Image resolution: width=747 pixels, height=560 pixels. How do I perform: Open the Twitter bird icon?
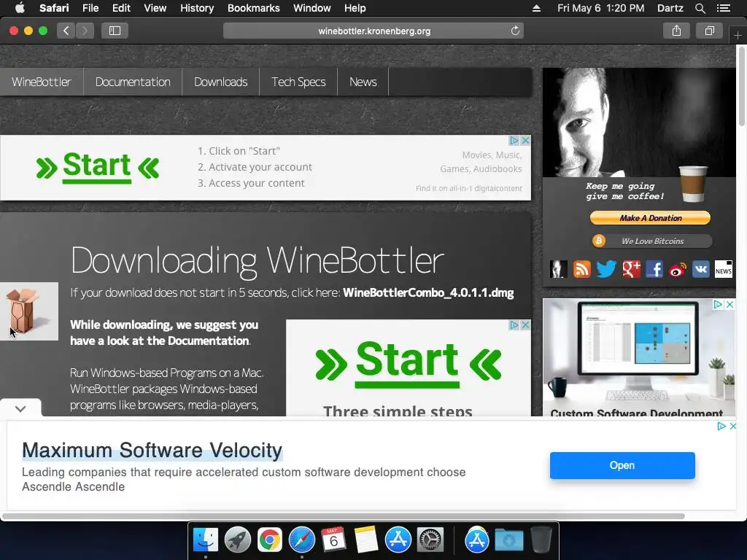click(606, 270)
